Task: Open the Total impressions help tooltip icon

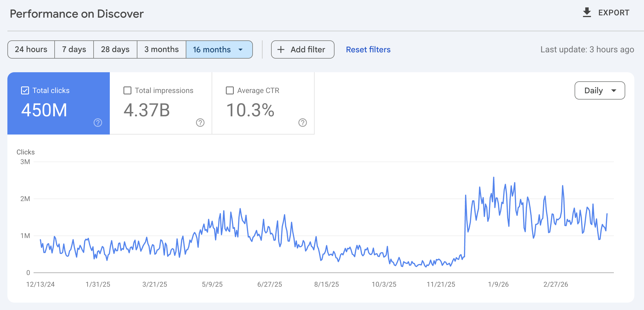Action: (200, 123)
